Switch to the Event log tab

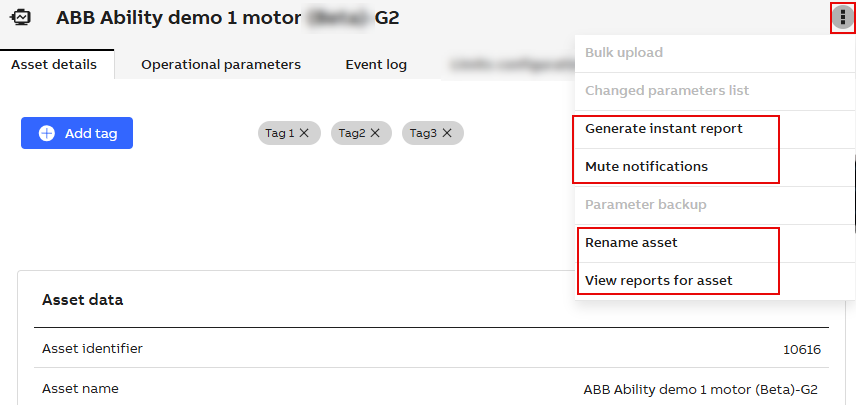[x=376, y=65]
